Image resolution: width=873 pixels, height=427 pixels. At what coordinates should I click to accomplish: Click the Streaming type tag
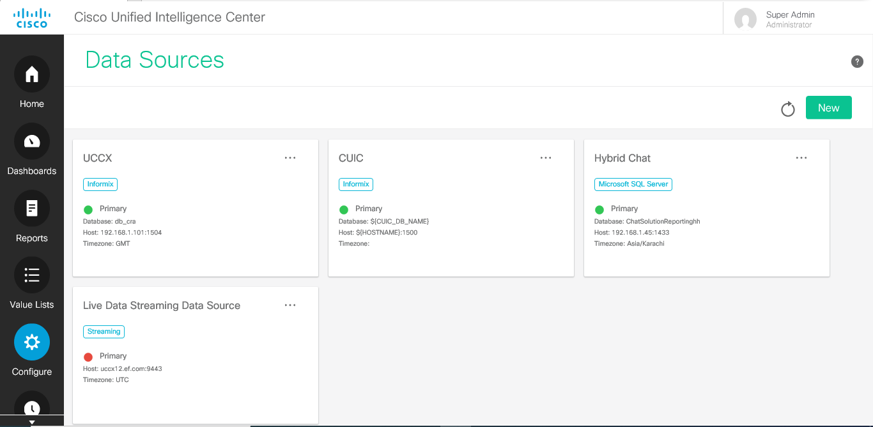pos(104,331)
